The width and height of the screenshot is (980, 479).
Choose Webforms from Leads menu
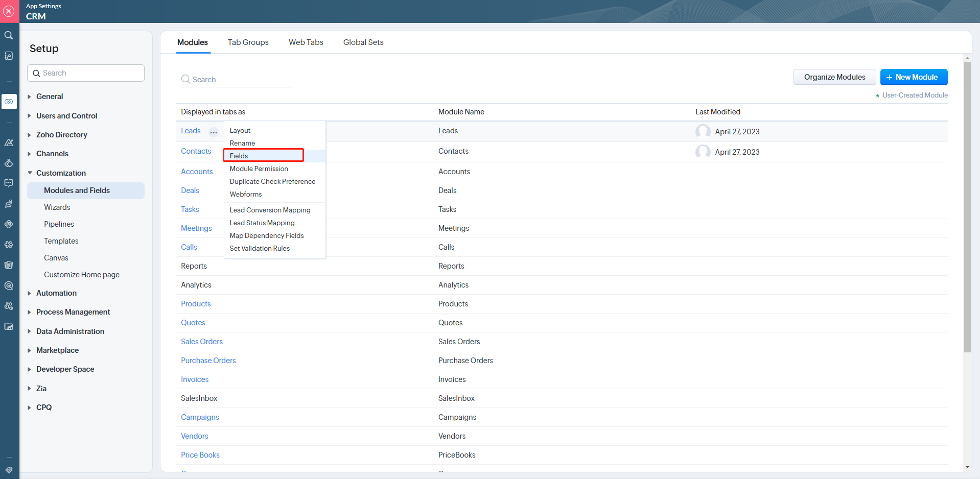(246, 195)
